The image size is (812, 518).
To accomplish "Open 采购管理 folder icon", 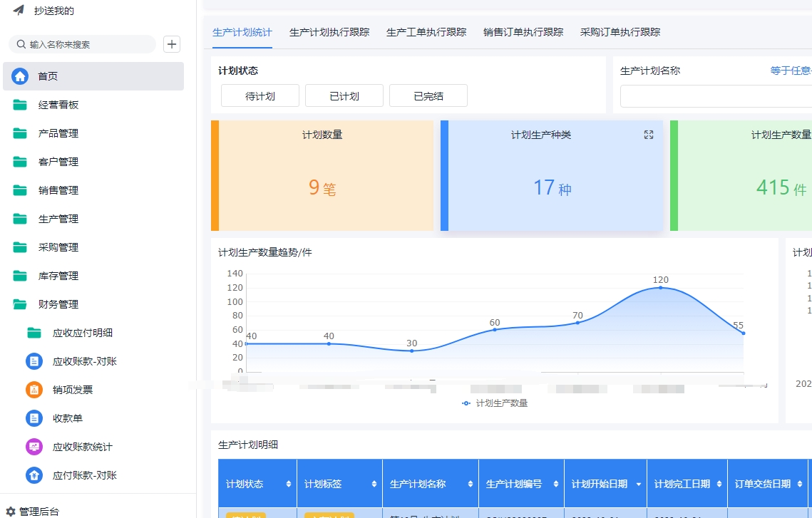I will (x=20, y=247).
